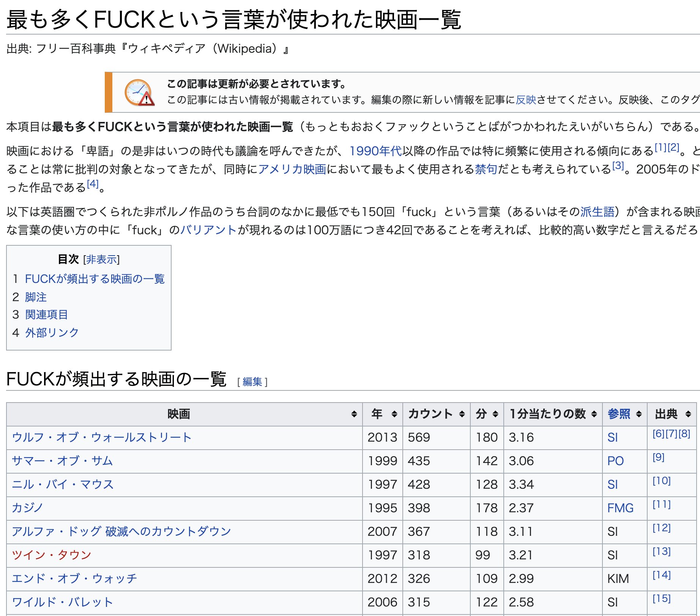Image resolution: width=700 pixels, height=616 pixels.
Task: Click the clock warning icon in update notice
Action: [139, 92]
